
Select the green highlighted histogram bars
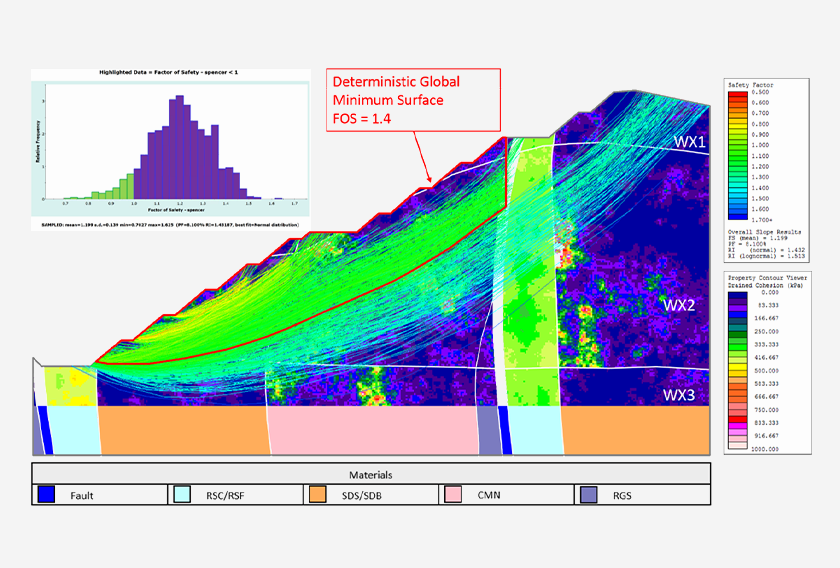(122, 187)
